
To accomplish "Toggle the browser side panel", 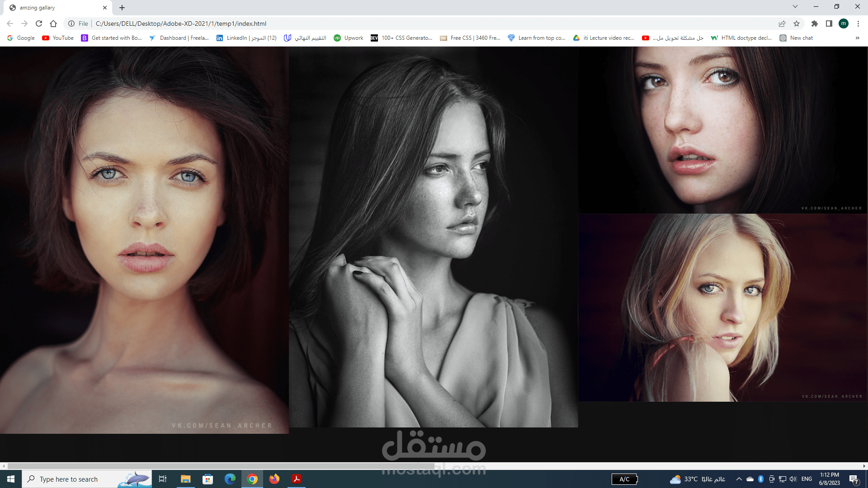I will point(829,23).
